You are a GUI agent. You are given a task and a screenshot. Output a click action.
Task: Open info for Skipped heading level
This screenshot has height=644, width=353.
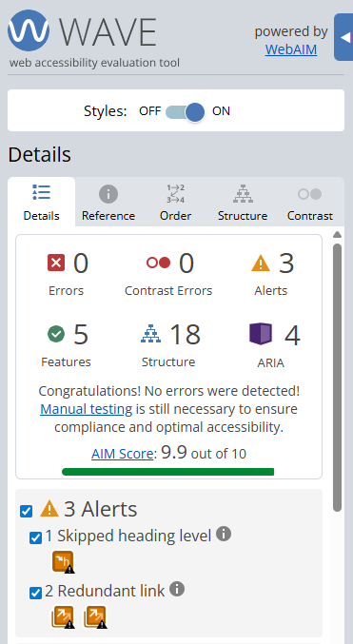click(224, 534)
